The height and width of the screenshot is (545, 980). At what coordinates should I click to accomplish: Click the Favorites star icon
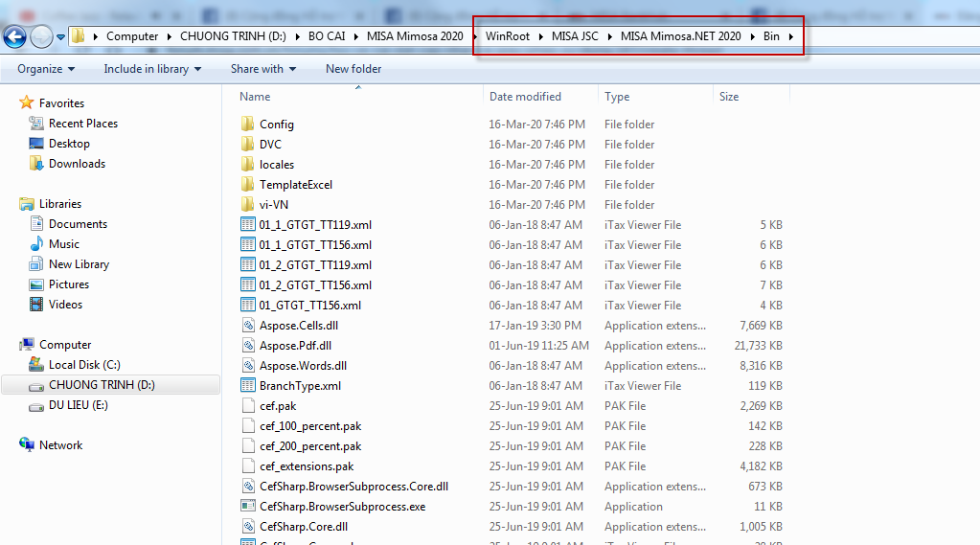pyautogui.click(x=26, y=102)
